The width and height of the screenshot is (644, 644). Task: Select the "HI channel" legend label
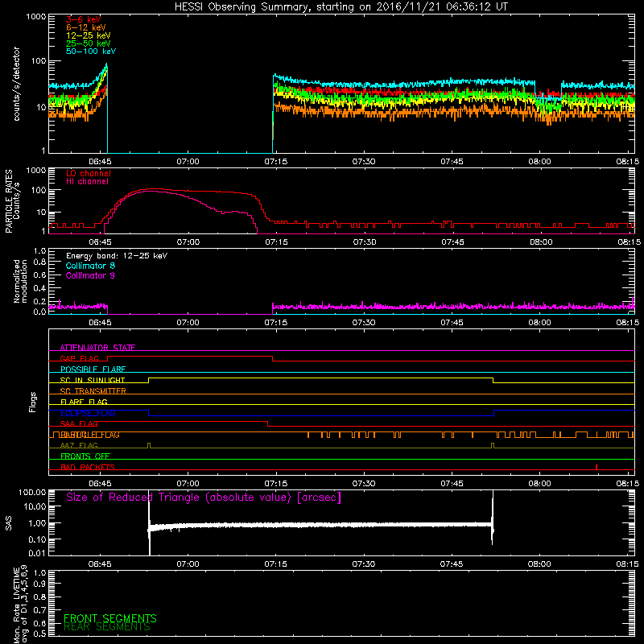(87, 182)
